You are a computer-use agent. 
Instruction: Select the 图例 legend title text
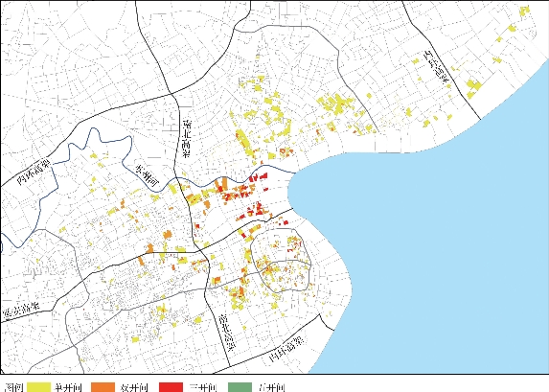tap(14, 387)
